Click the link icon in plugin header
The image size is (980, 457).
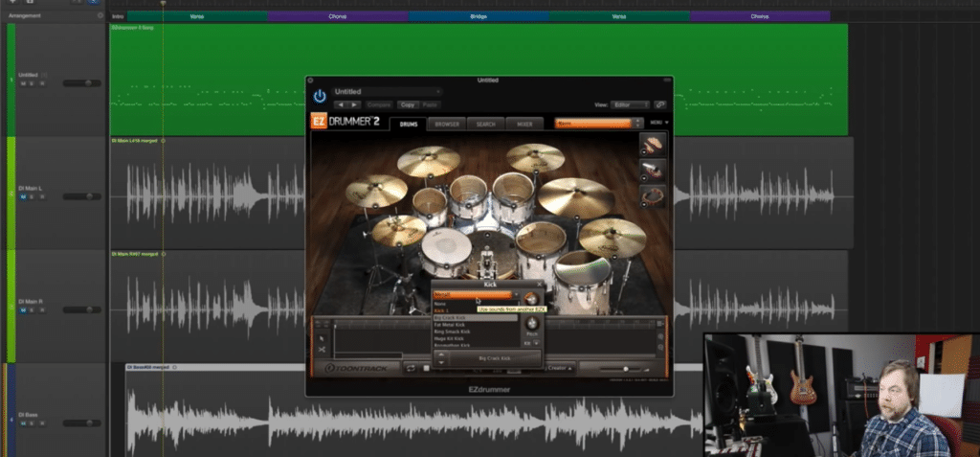(660, 105)
